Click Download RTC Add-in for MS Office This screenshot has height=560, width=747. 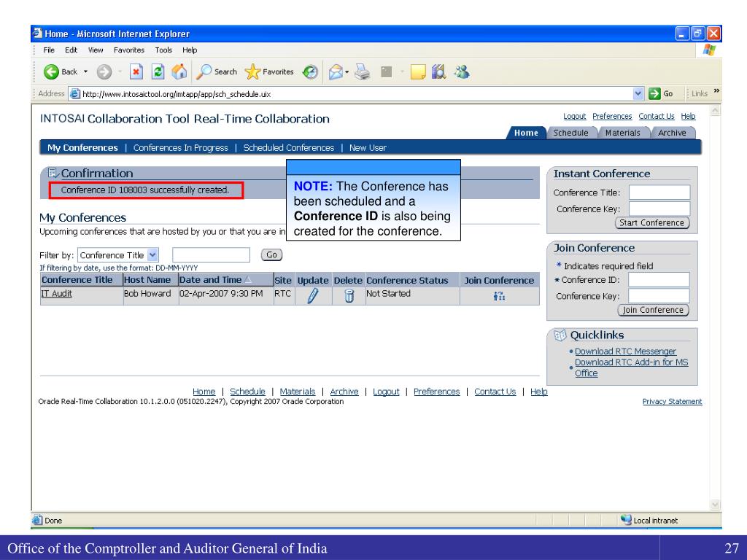631,367
